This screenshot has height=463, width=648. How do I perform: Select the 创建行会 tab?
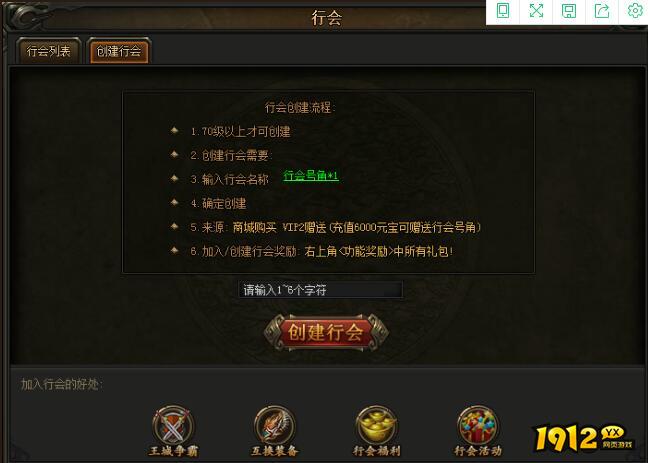(119, 51)
